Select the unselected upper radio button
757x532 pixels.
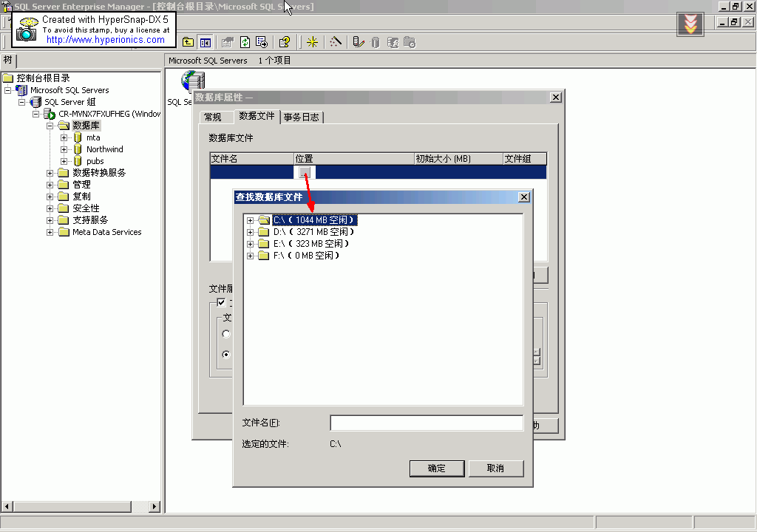(226, 334)
